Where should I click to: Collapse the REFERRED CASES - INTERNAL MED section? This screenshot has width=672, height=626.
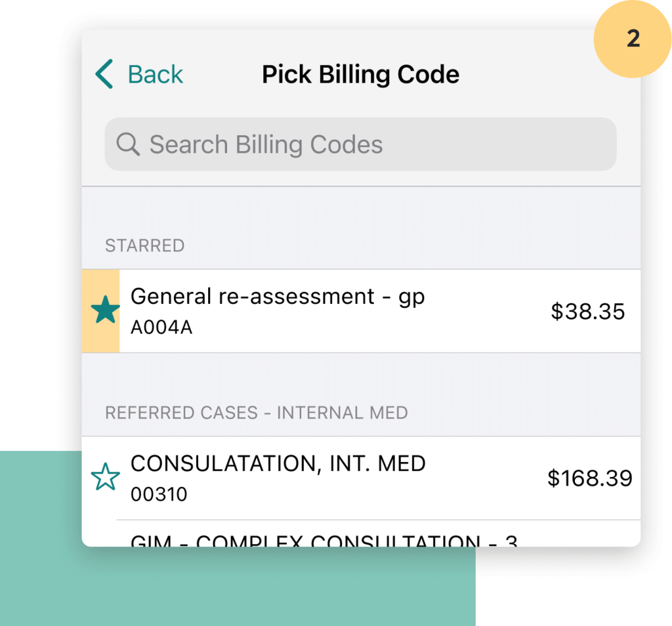point(257,413)
